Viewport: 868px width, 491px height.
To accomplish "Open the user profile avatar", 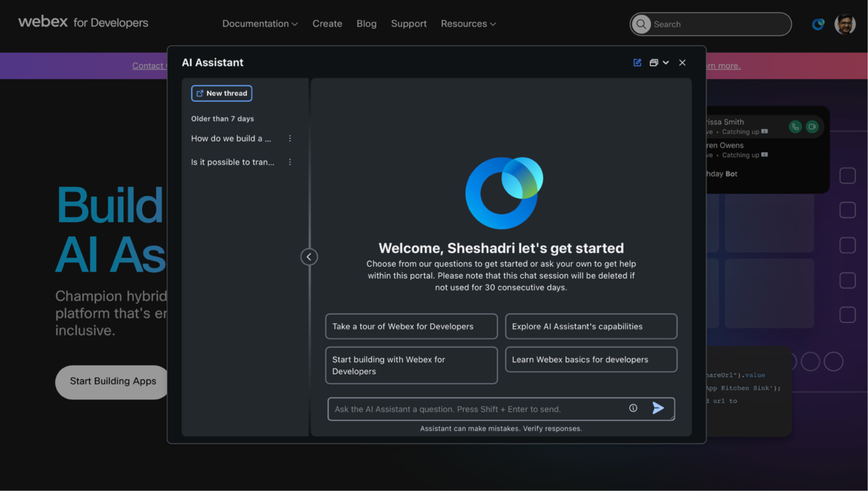I will tap(845, 24).
